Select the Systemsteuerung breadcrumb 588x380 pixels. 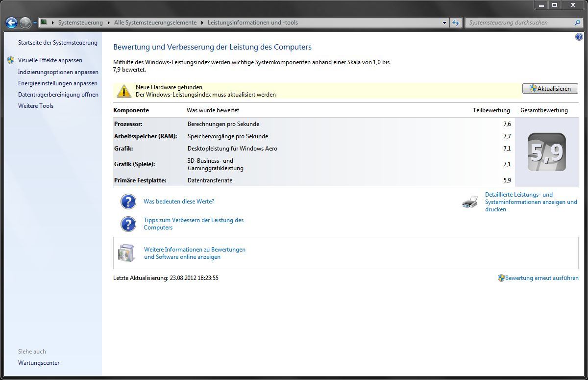point(80,23)
